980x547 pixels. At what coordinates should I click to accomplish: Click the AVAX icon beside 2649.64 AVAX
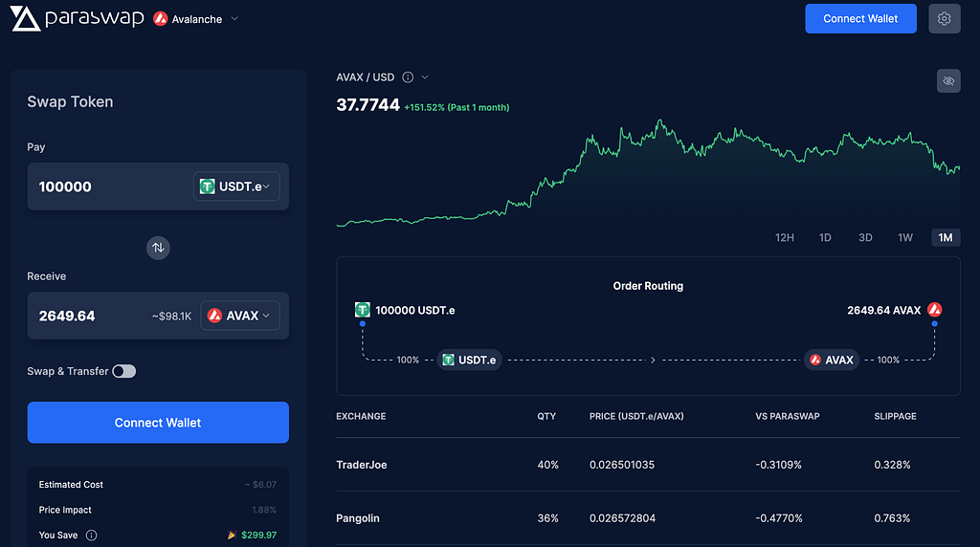(x=934, y=310)
